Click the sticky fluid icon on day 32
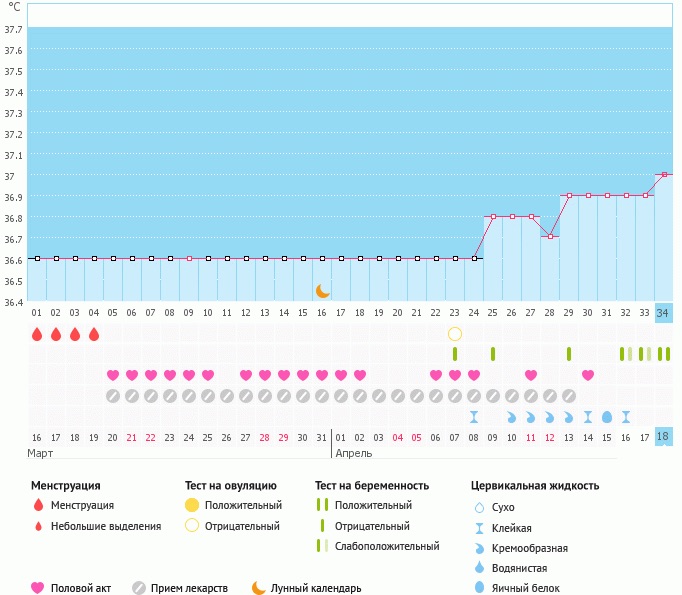The image size is (682, 595). tap(626, 417)
